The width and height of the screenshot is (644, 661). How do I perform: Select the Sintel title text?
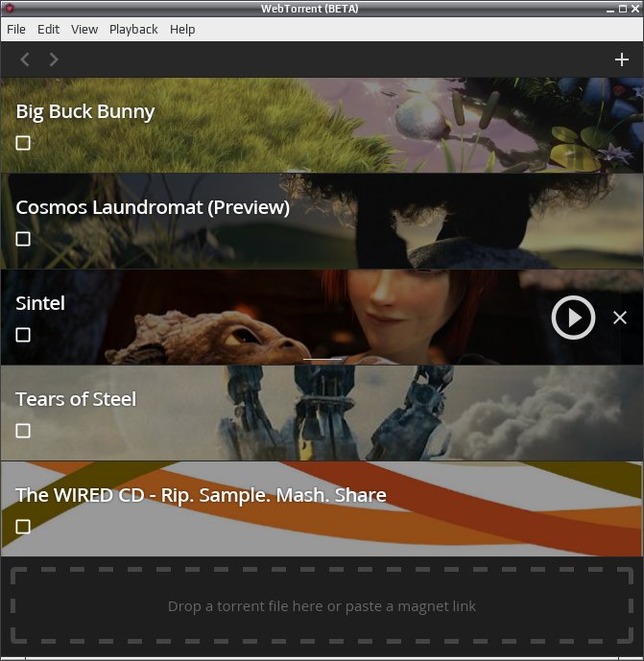coord(40,303)
